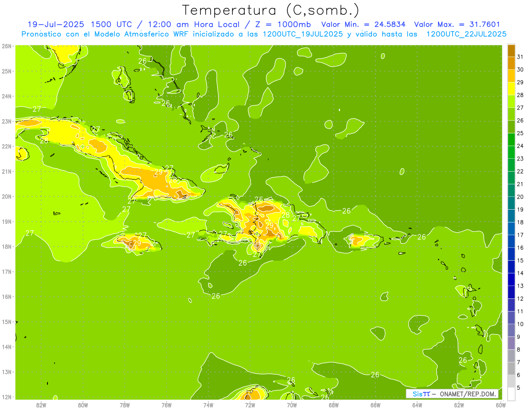Image resolution: width=532 pixels, height=411 pixels.
Task: Click the hot orange area over Jamaica
Action: tap(135, 242)
